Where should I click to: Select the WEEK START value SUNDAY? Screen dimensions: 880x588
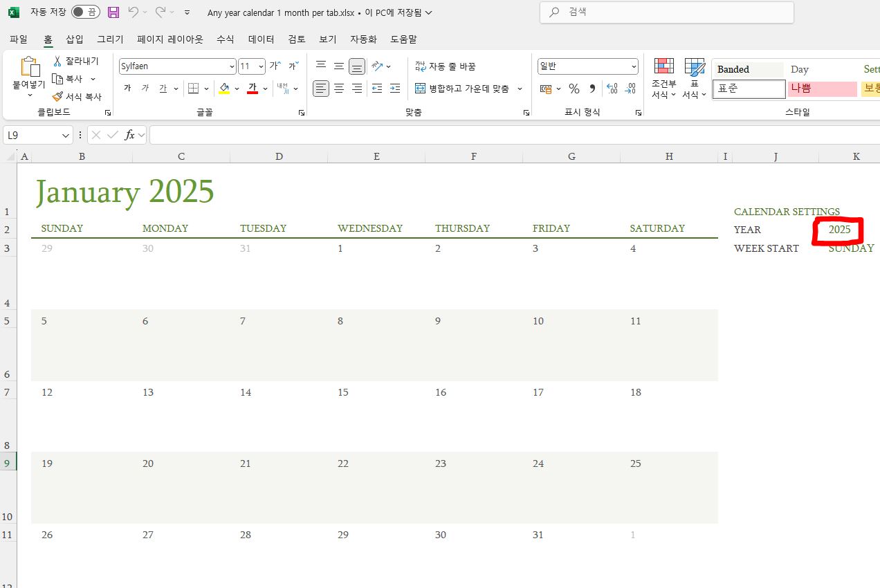tap(851, 248)
